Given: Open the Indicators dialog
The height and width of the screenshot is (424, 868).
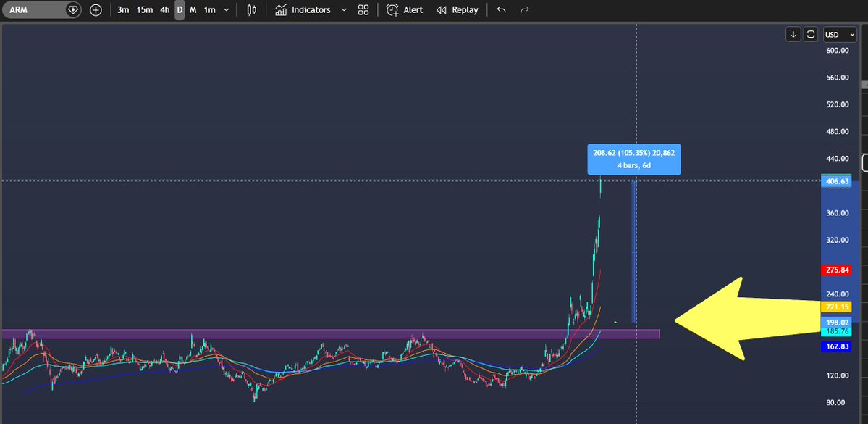Looking at the screenshot, I should tap(303, 10).
